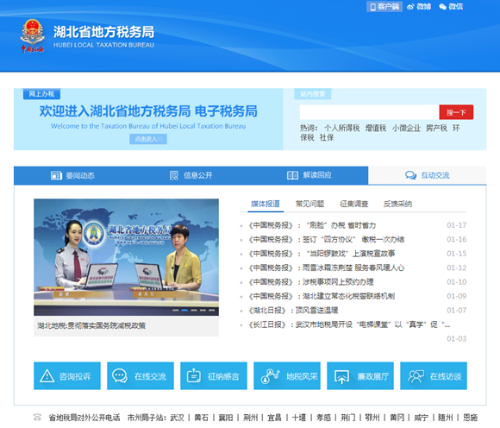Image resolution: width=500 pixels, height=428 pixels.
Task: Open the 在线交流 chat bubble icon
Action: [x=120, y=376]
